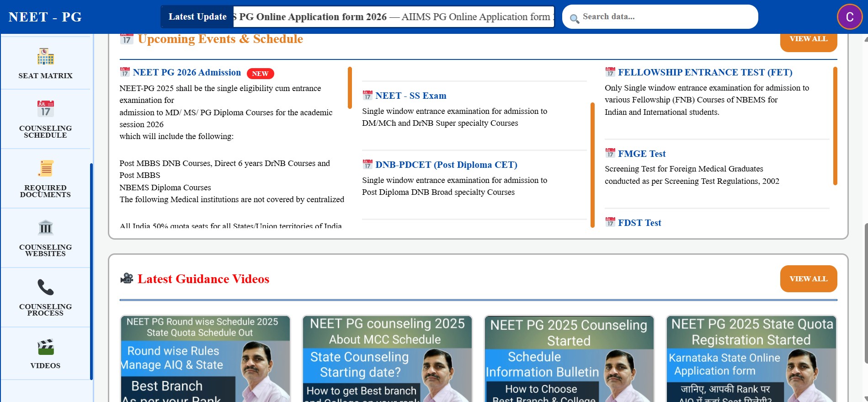Click the NEW badge beside NEET PG 2026
Screen dimensions: 868x402
coord(260,74)
